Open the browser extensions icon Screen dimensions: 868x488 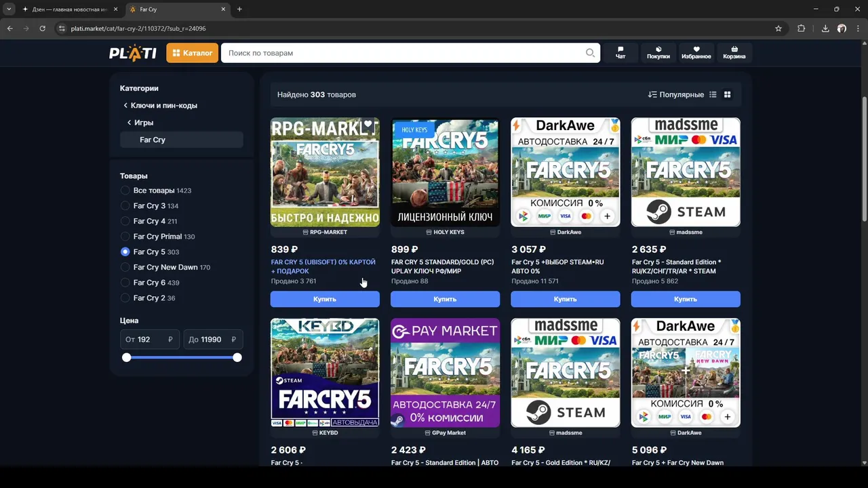pyautogui.click(x=802, y=28)
